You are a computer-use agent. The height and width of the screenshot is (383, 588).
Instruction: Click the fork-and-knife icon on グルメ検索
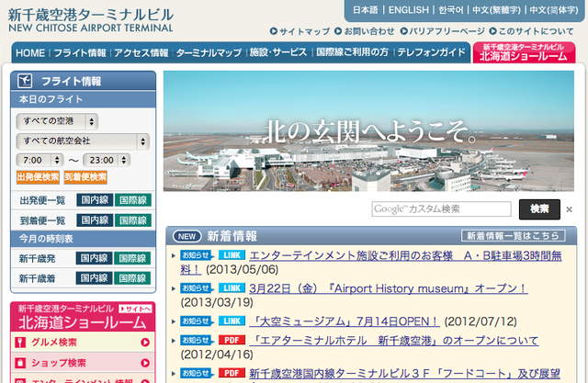[x=20, y=343]
